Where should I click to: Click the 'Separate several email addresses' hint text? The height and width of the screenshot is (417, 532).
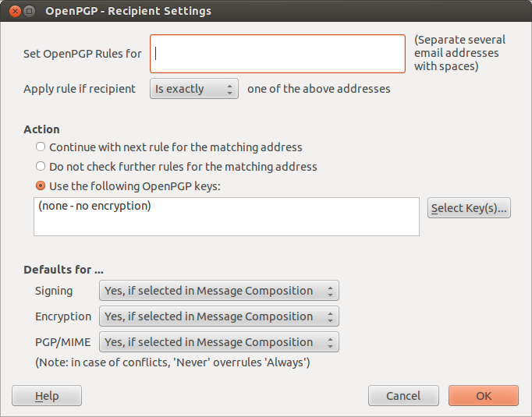tap(459, 53)
